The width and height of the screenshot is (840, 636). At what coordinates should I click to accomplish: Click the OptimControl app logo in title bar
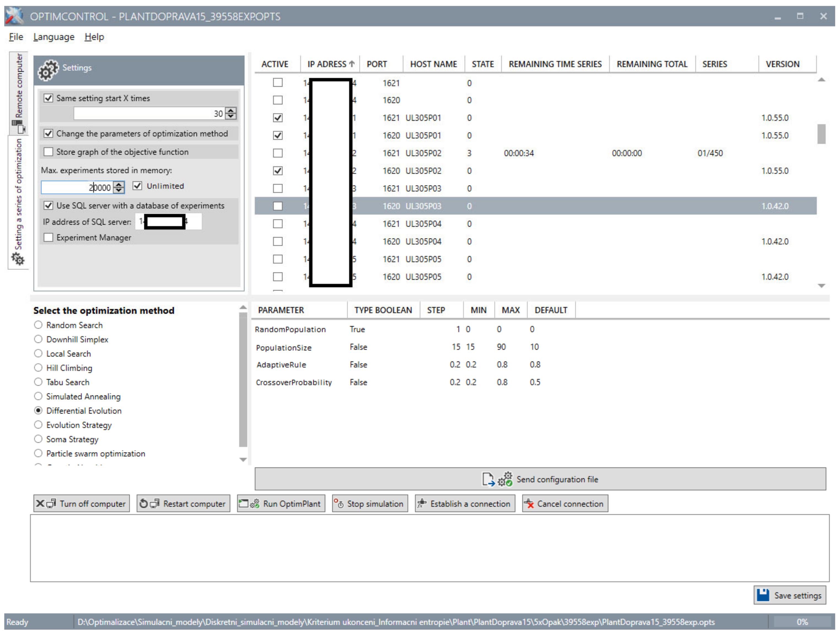[x=14, y=16]
